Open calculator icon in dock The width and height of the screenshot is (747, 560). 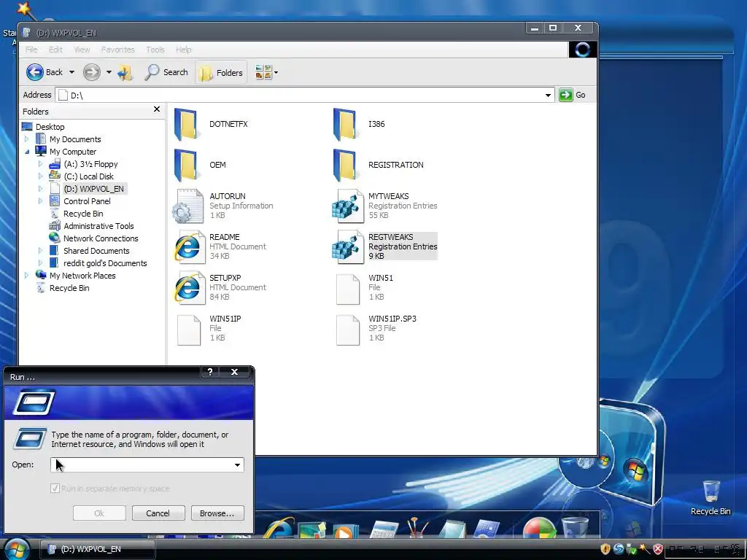pyautogui.click(x=384, y=529)
